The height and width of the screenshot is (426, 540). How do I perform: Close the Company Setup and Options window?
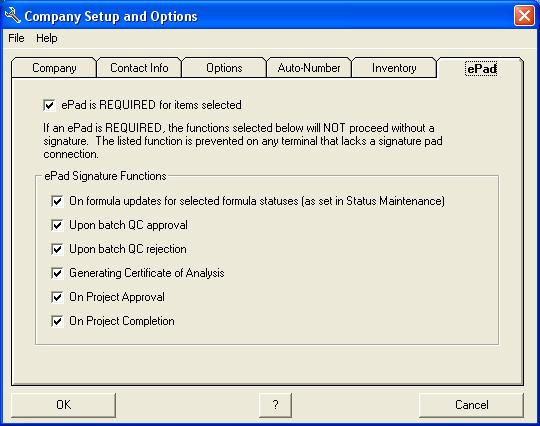(x=524, y=15)
